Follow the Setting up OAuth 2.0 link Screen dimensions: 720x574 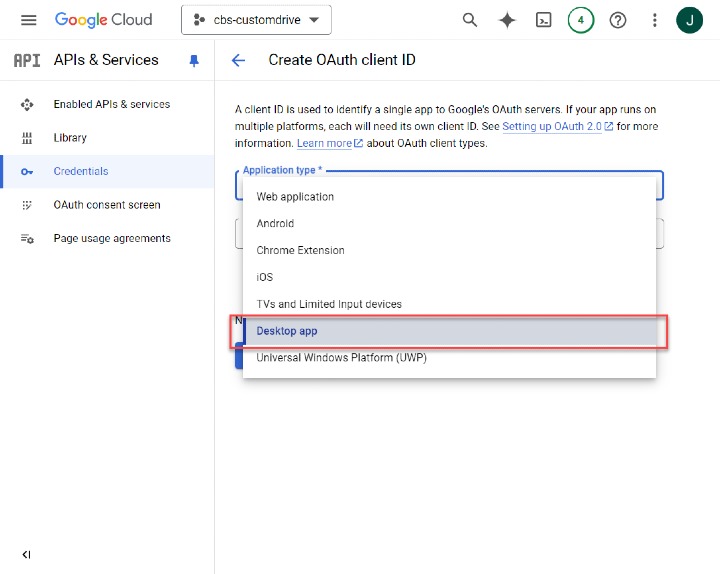552,127
